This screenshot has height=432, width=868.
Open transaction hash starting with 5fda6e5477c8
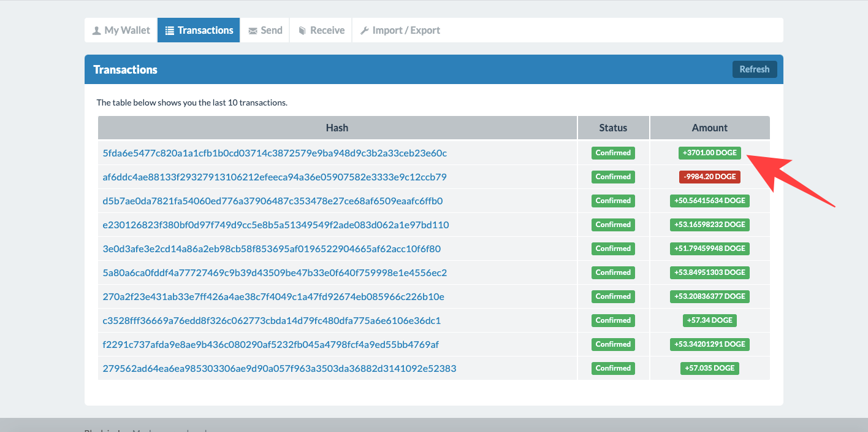click(x=275, y=153)
